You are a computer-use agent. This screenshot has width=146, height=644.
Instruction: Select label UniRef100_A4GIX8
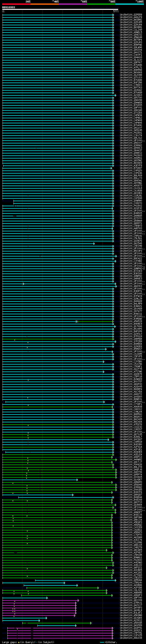coord(131,638)
